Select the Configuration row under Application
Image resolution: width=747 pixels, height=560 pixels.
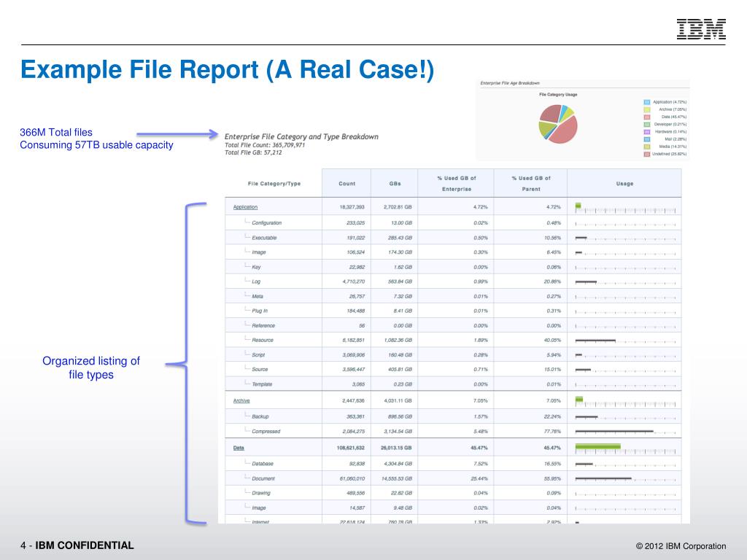click(x=266, y=222)
